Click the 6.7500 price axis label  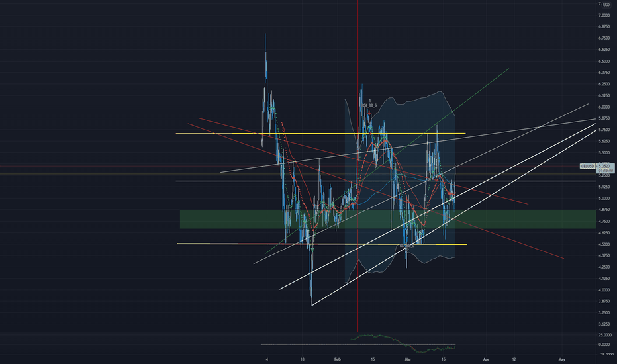pos(604,38)
